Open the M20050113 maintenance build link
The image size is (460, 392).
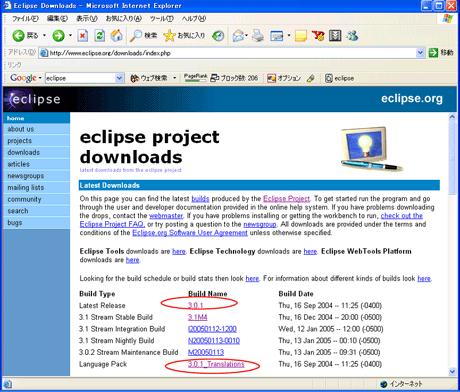(206, 352)
